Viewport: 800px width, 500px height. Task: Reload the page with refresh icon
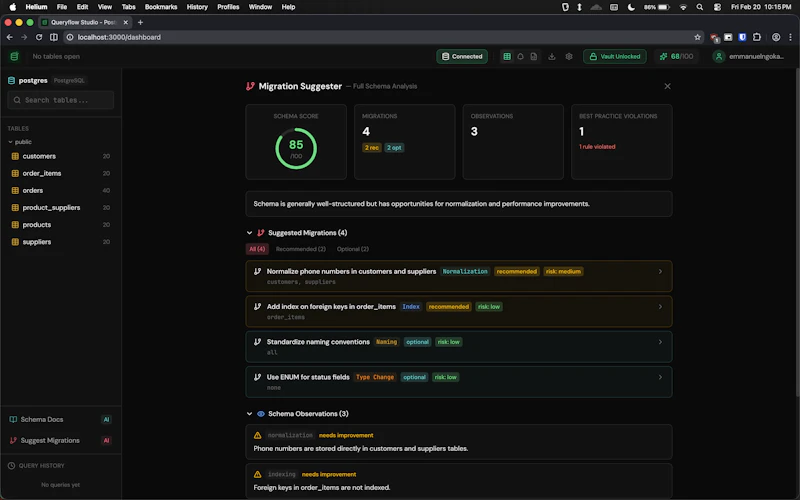click(x=39, y=37)
